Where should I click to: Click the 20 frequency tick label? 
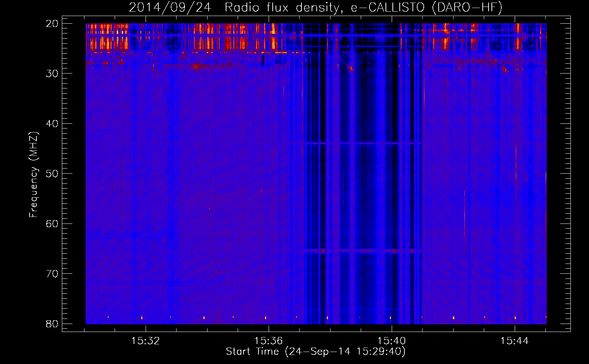pyautogui.click(x=52, y=24)
